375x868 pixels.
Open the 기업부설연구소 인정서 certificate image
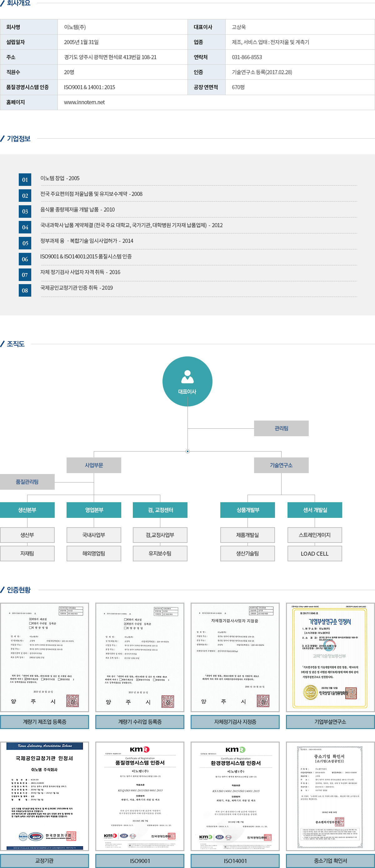(330, 657)
